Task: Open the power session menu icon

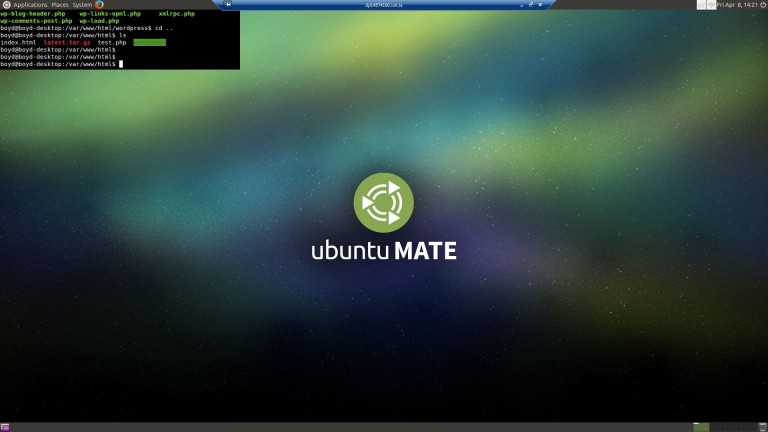Action: [761, 5]
